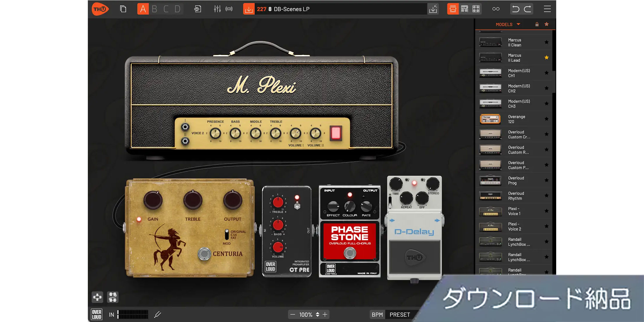This screenshot has height=322, width=644.
Task: Open the tuner fork icon
Action: click(157, 315)
